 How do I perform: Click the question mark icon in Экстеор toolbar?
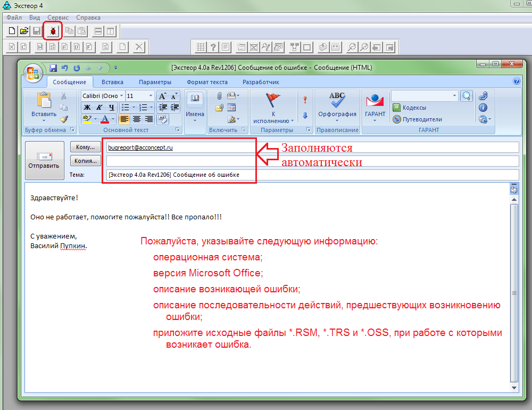pyautogui.click(x=213, y=47)
